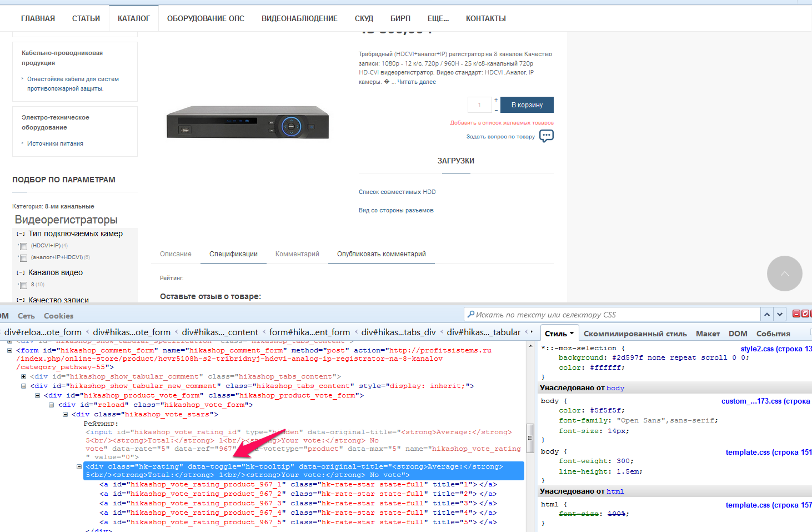The image size is (812, 532).
Task: Click the В корзину button
Action: pos(527,105)
